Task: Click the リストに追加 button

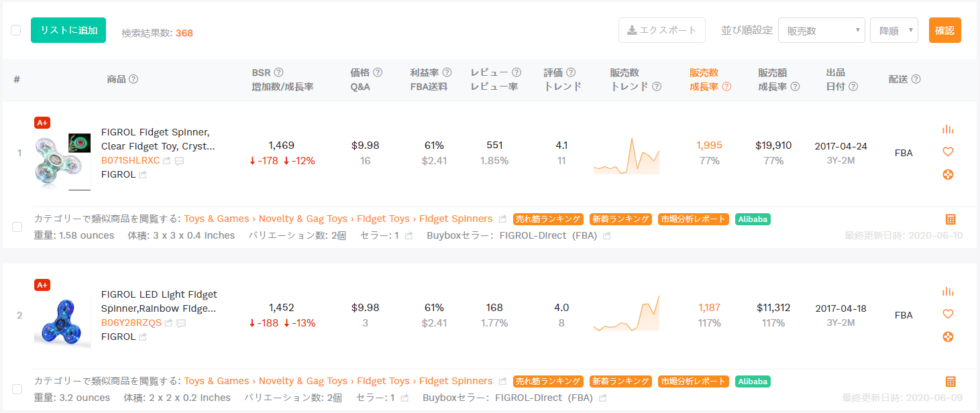Action: click(x=68, y=30)
